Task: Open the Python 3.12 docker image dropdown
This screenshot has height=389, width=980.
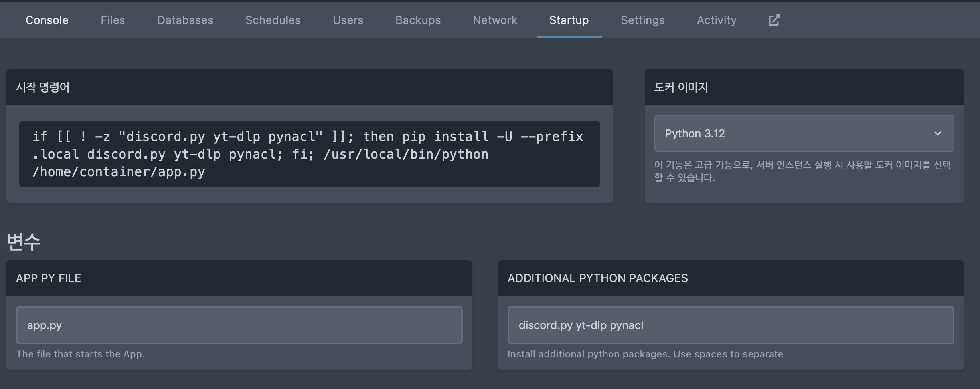Action: [798, 133]
